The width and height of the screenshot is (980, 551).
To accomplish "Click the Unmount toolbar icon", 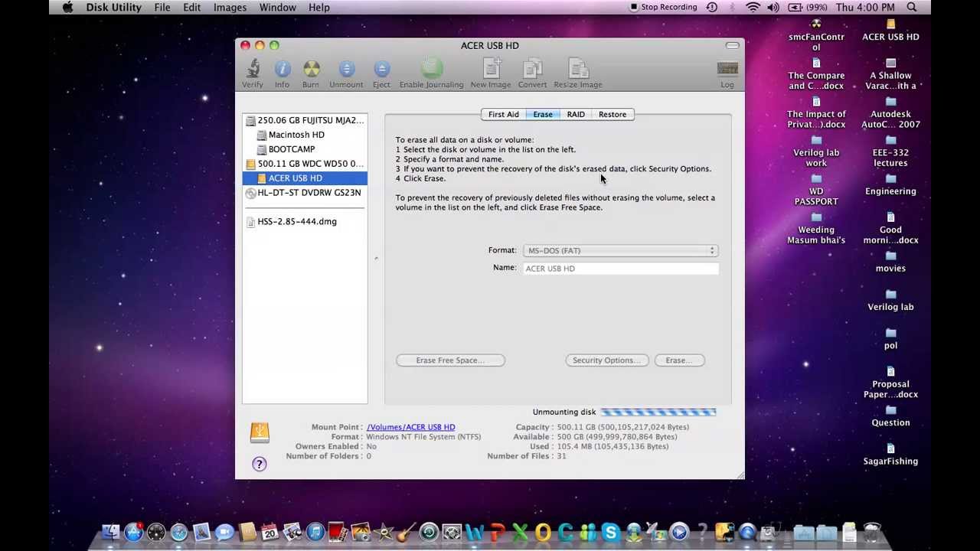I will (346, 74).
